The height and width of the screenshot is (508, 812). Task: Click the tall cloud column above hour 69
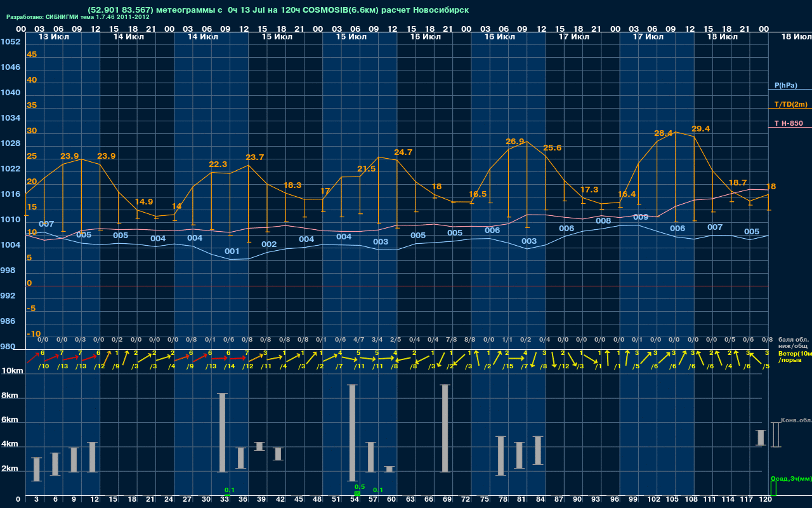[445, 429]
